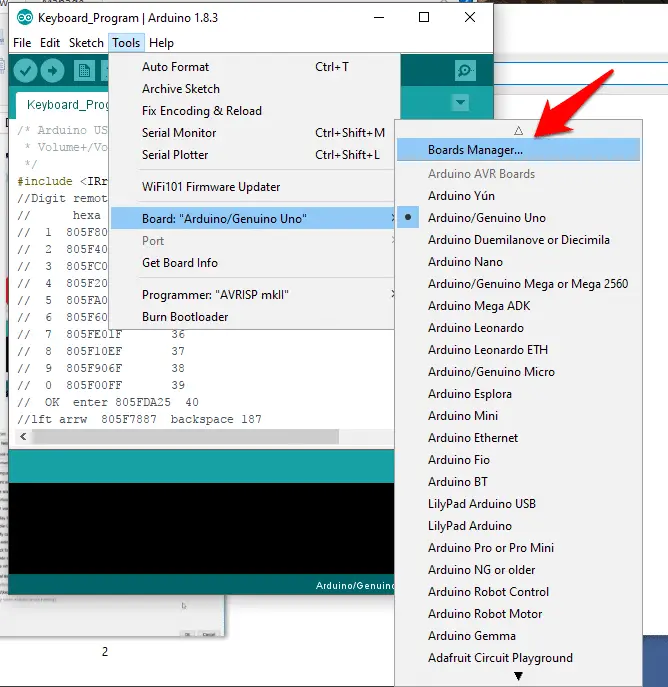Click Auto Format in Tools menu
668x687 pixels.
click(176, 67)
